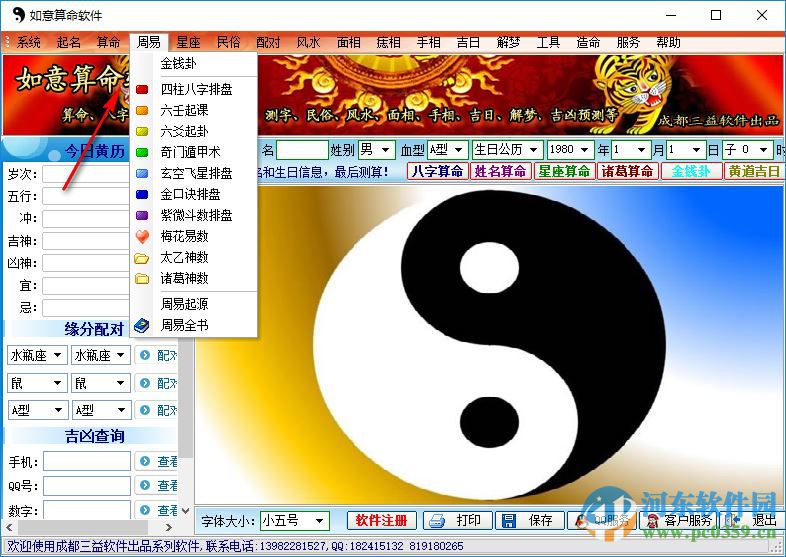Screen dimensions: 786x557
Task: Click left panel horizontal scrollbar right arrow
Action: [169, 527]
